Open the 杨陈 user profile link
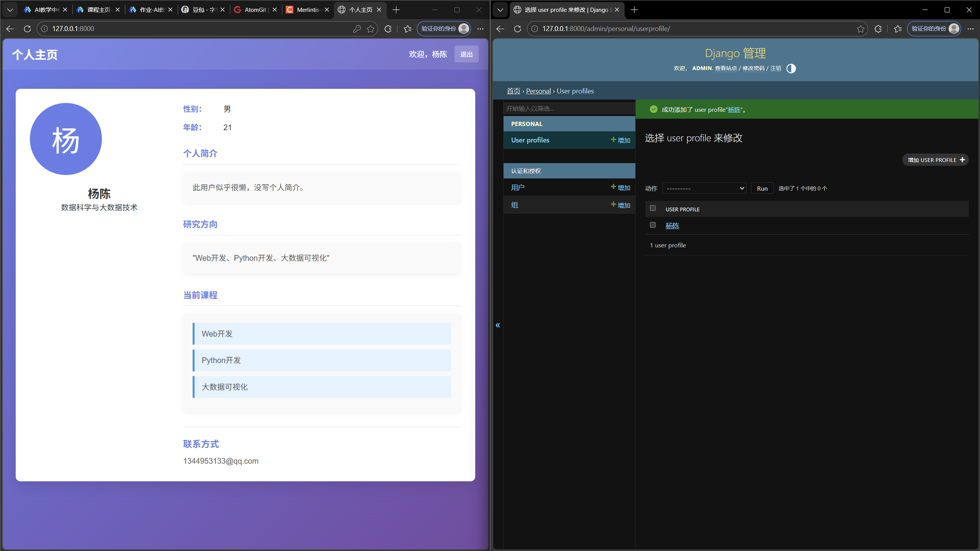This screenshot has width=980, height=551. [672, 226]
